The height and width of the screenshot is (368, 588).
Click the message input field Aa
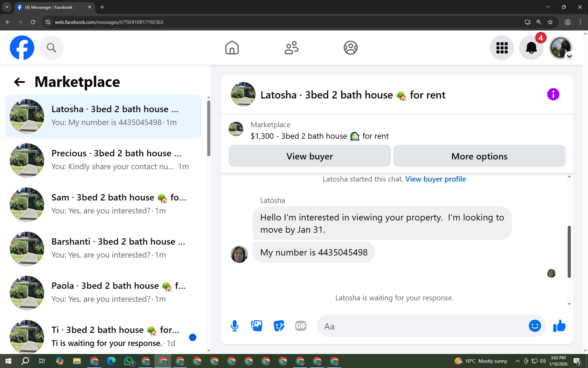pyautogui.click(x=422, y=326)
